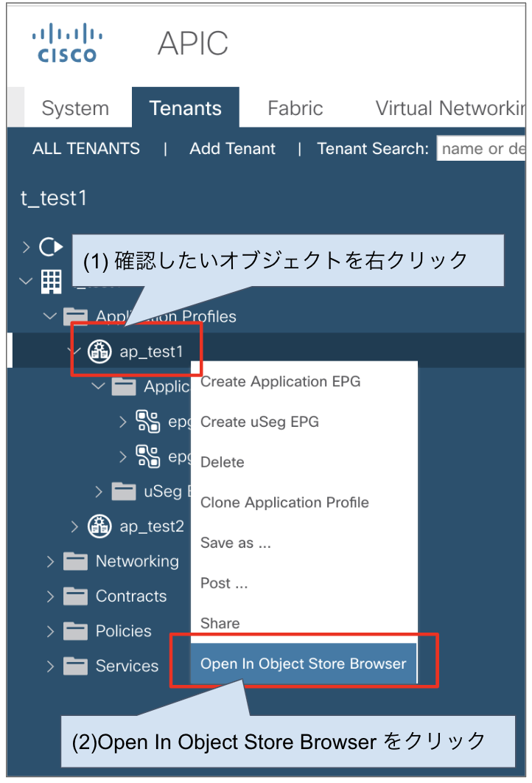Expand the ap_test2 chevron
The height and width of the screenshot is (783, 532).
(x=74, y=526)
